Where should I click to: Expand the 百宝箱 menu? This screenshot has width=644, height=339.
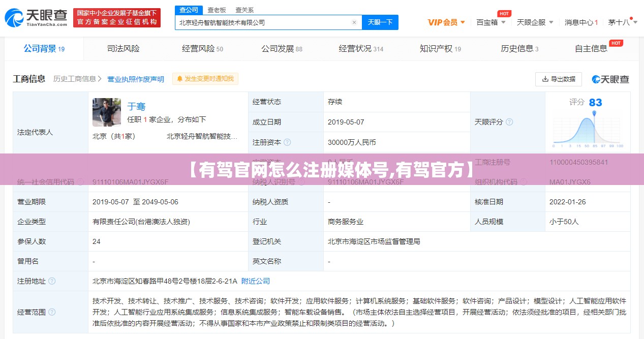click(491, 22)
